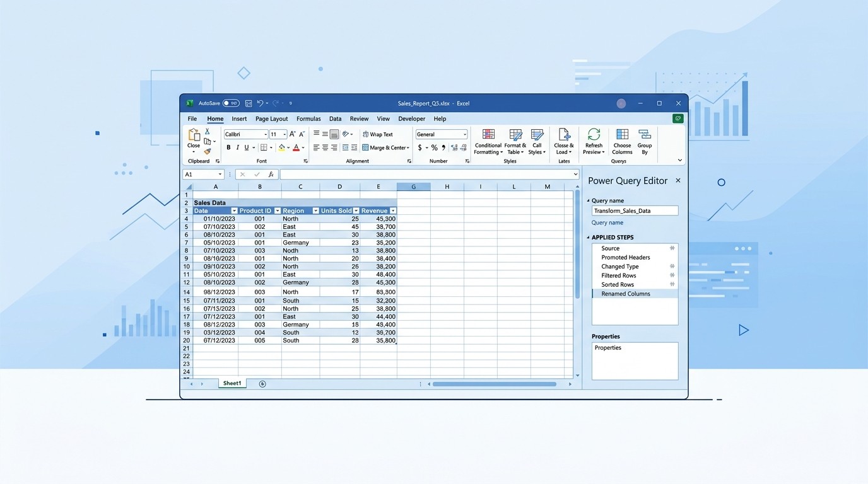The height and width of the screenshot is (484, 868).
Task: Switch to the Insert ribbon tab
Action: point(239,118)
